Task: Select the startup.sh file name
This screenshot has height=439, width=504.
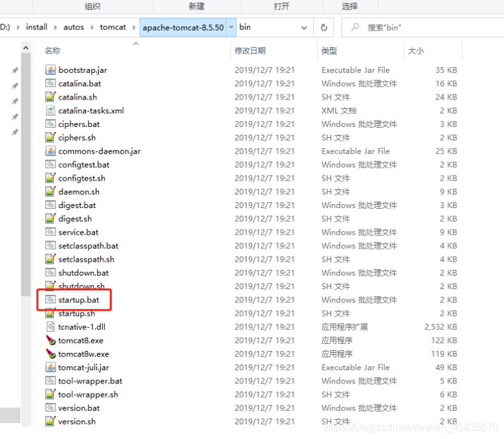Action: pos(77,313)
